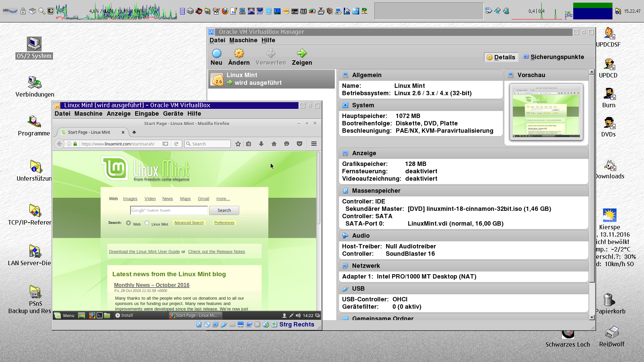This screenshot has width=644, height=362.
Task: Open the Reißwolf shredder icon
Action: click(612, 332)
